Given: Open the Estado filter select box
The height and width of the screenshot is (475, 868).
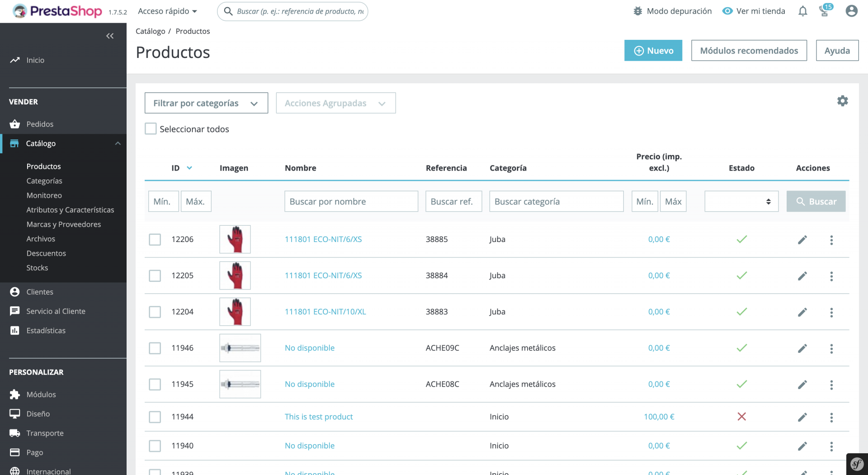Looking at the screenshot, I should click(x=741, y=201).
